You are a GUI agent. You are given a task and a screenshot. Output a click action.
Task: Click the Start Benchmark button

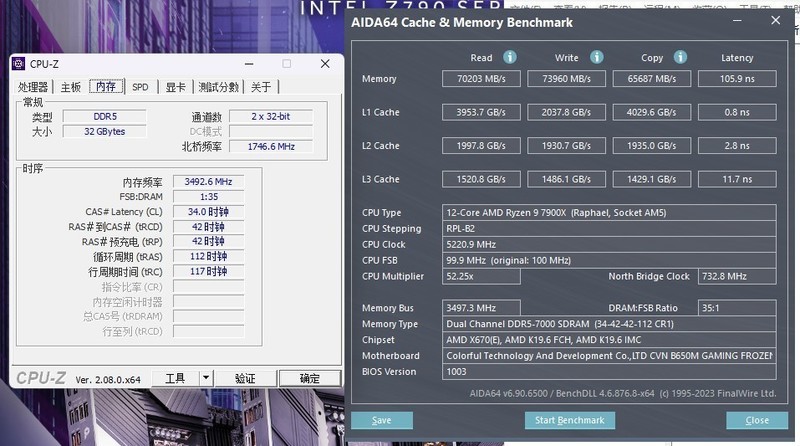[570, 420]
